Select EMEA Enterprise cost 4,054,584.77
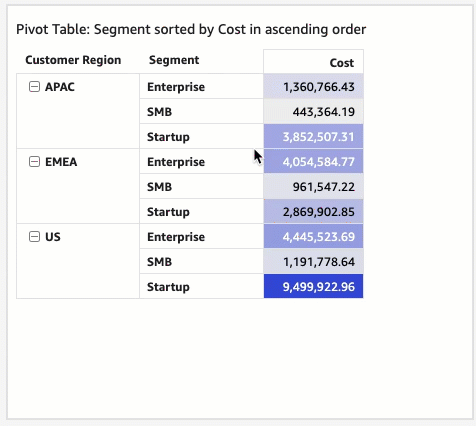 point(313,162)
